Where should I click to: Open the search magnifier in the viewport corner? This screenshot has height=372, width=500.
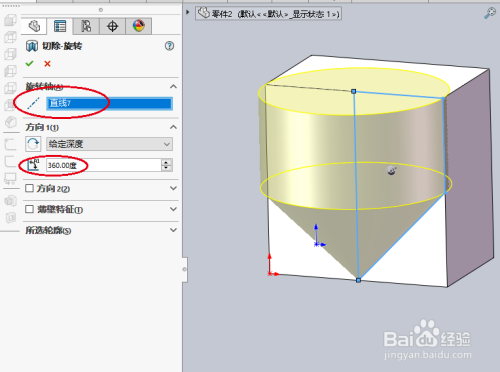click(489, 13)
